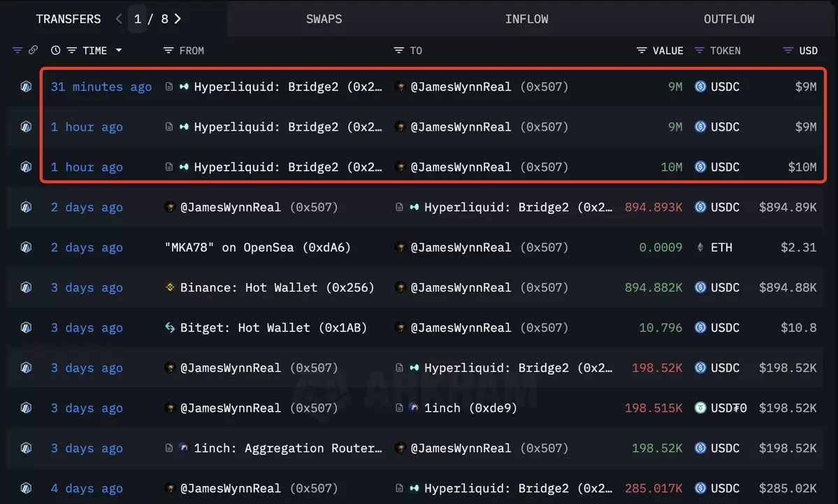
Task: Click the $2.31 USD amount
Action: tap(798, 247)
